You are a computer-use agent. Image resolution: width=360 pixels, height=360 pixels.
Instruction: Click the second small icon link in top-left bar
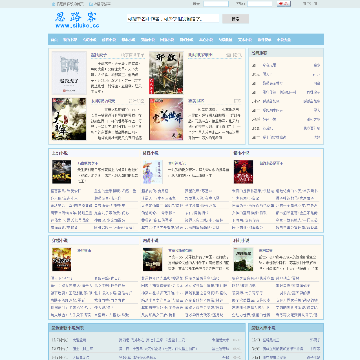click(x=100, y=4)
